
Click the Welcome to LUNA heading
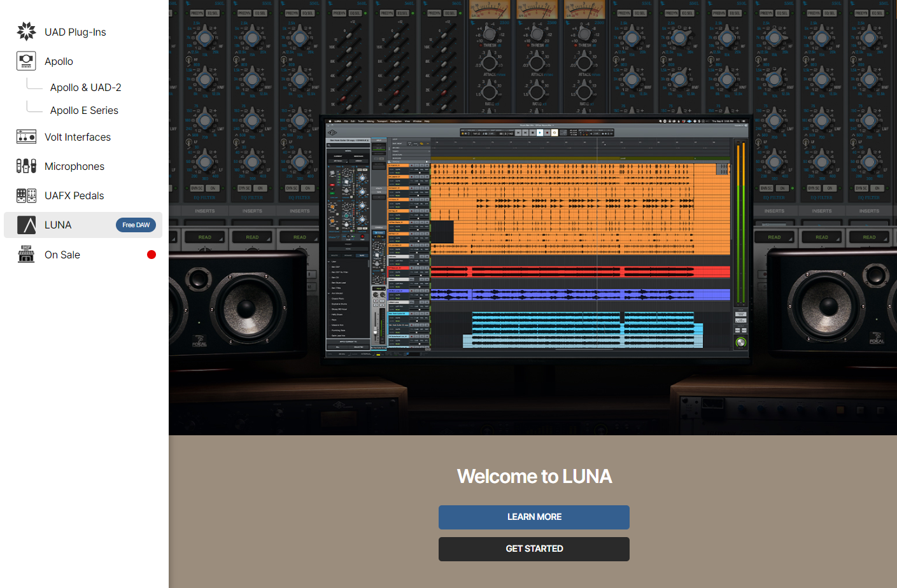534,476
